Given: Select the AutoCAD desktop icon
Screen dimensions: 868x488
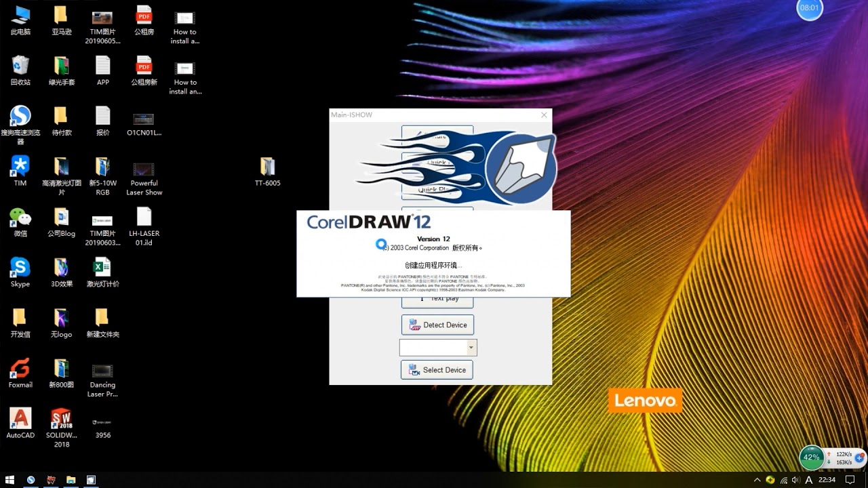Looking at the screenshot, I should point(20,424).
